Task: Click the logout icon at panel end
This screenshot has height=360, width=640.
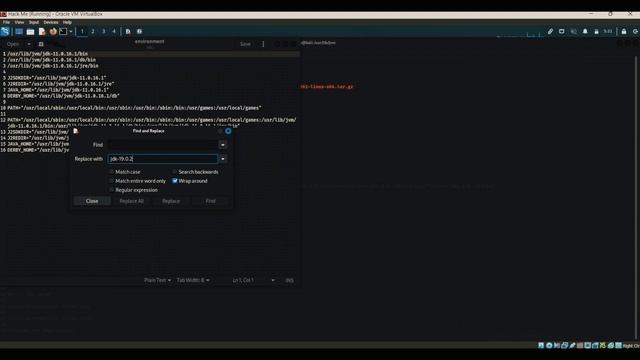Action: pos(635,31)
